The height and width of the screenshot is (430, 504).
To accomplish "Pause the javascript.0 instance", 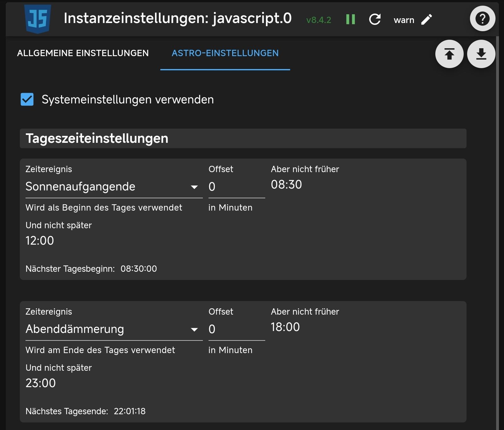I will coord(350,20).
